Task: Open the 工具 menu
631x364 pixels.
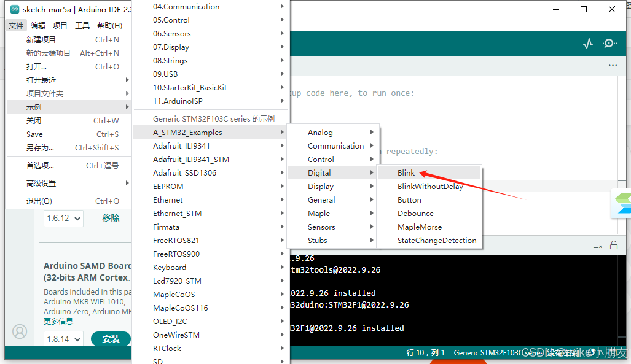Action: 82,25
